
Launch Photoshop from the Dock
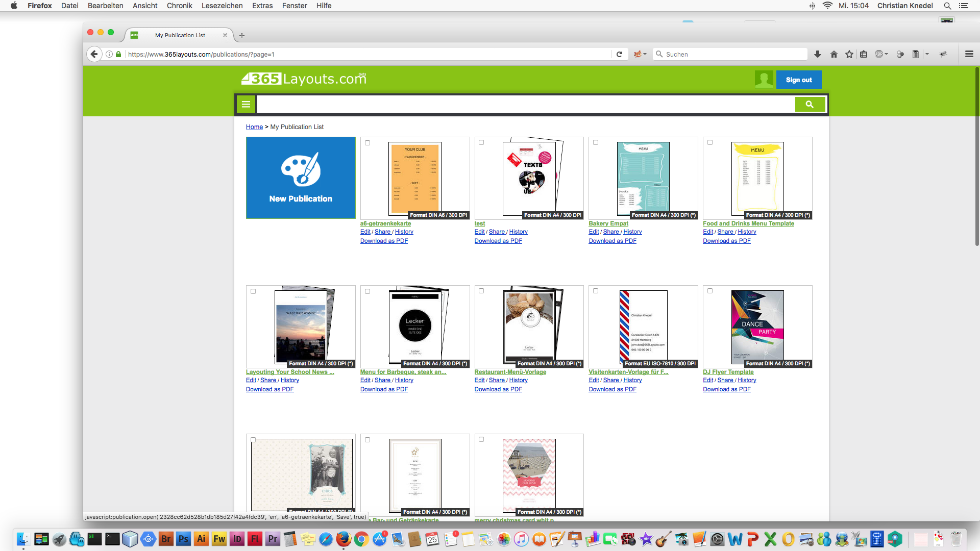183,539
